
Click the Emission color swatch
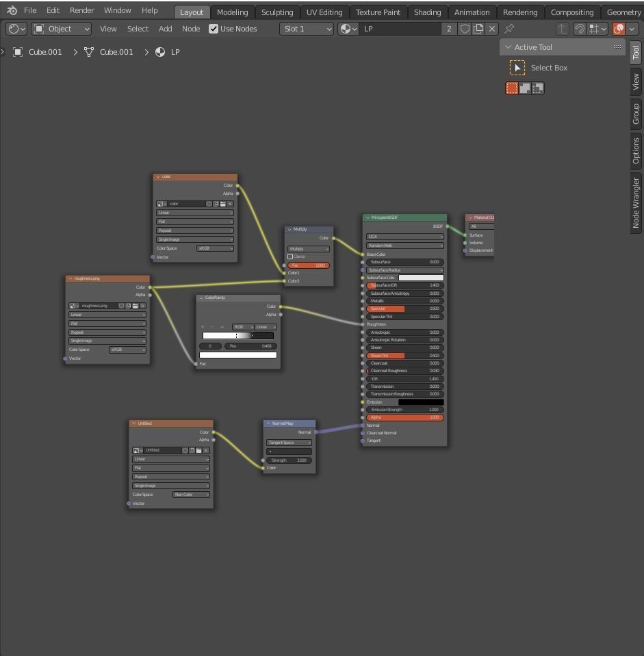pyautogui.click(x=421, y=402)
